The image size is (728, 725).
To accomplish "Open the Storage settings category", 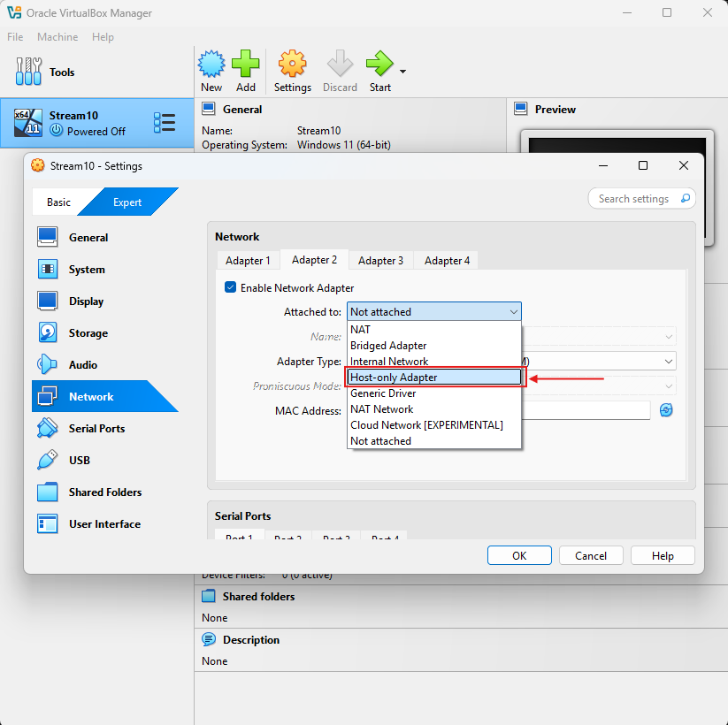I will (88, 333).
